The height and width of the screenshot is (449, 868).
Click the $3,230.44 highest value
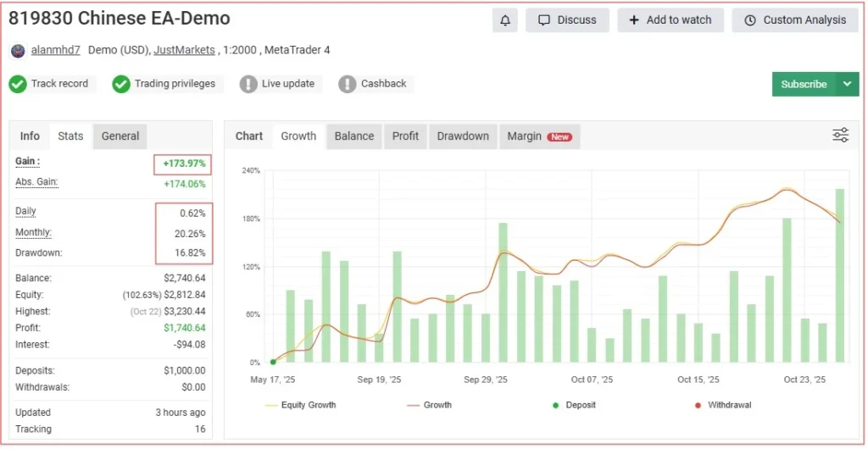[184, 311]
